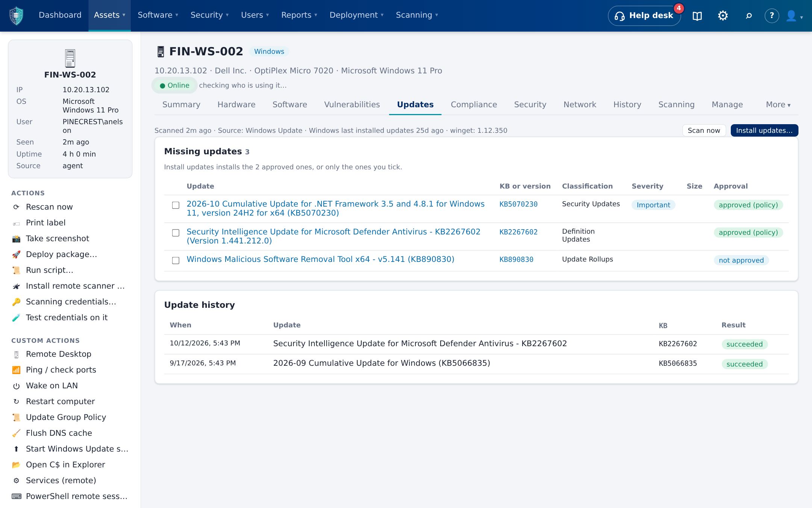Click the Take screenshot camera icon
812x508 pixels.
[x=16, y=239]
